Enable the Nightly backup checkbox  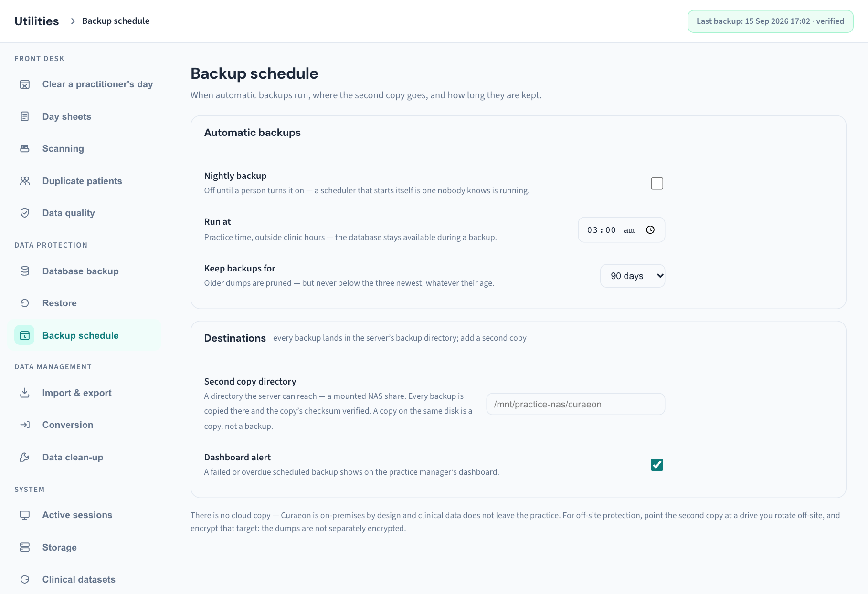(x=657, y=184)
